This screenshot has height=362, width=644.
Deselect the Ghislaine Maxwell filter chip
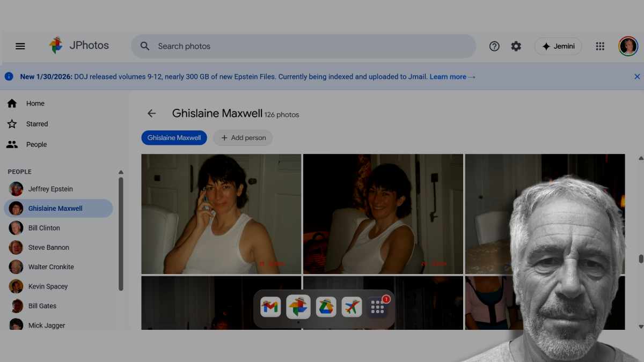point(174,138)
